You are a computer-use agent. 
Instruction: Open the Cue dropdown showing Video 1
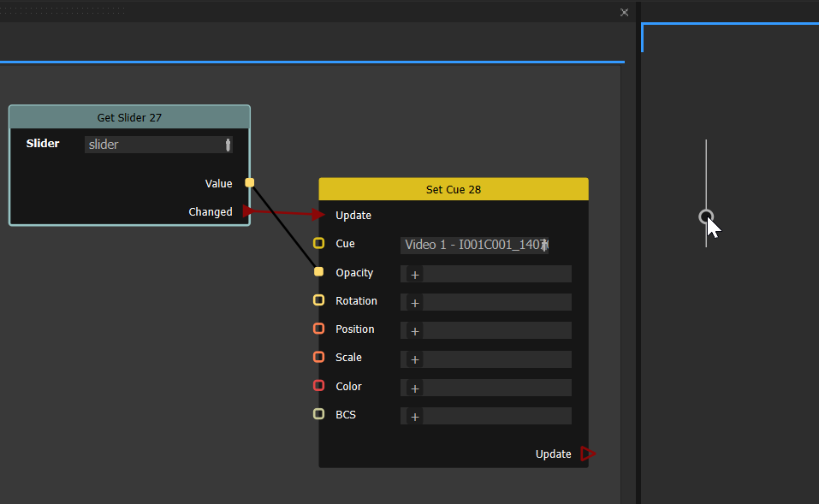pyautogui.click(x=475, y=245)
